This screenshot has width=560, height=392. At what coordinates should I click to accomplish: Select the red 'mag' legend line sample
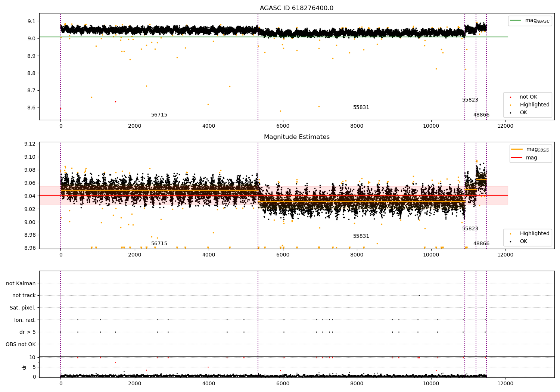(517, 158)
